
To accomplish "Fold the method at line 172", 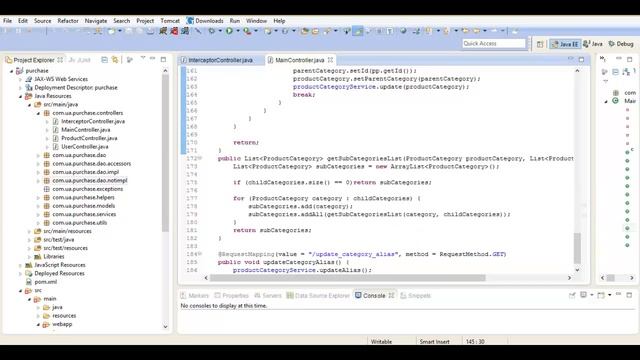I will point(200,158).
